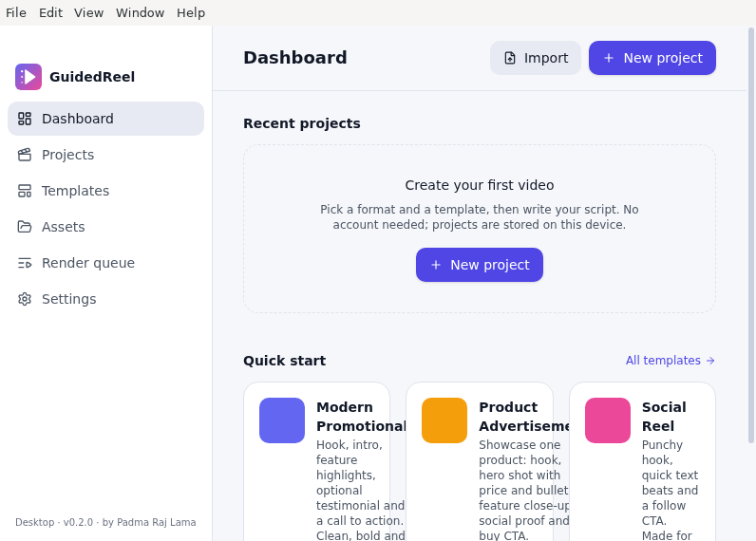Viewport: 756px width, 541px height.
Task: Click the Social Reel description text
Action: click(x=670, y=490)
